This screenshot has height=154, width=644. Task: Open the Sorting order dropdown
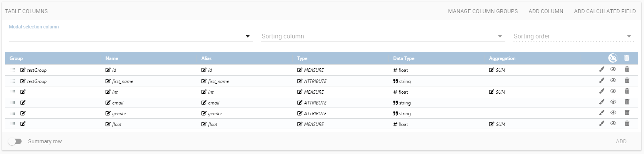click(x=573, y=36)
